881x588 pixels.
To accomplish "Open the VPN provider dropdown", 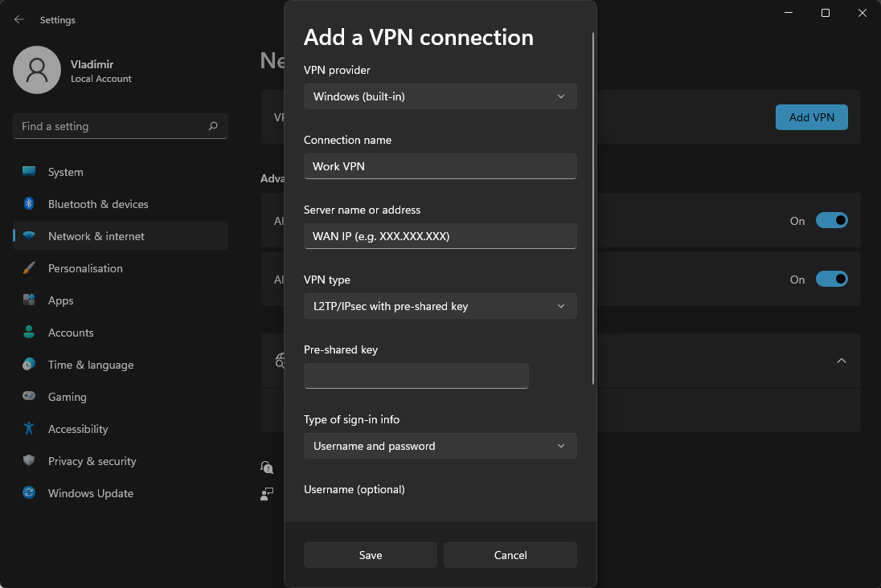I will (x=440, y=97).
